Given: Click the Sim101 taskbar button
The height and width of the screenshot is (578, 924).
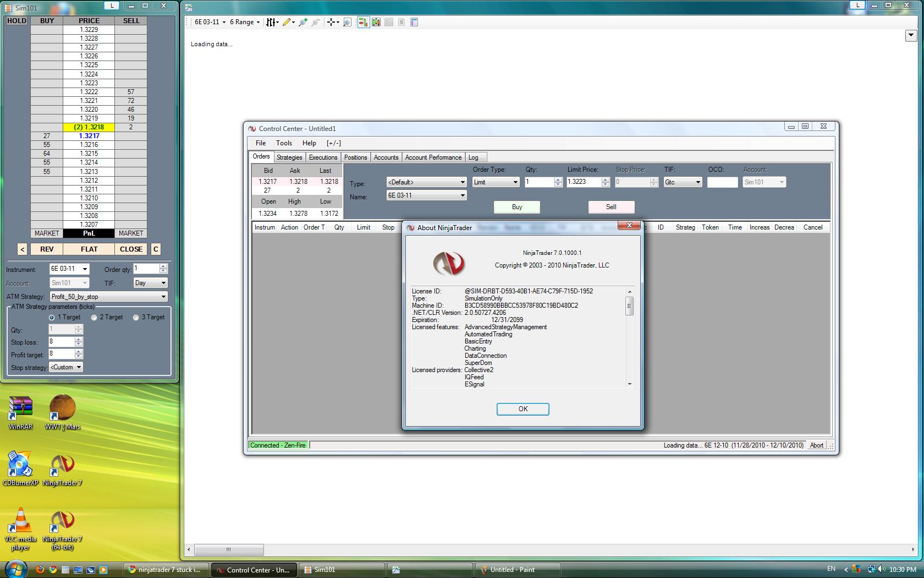Looking at the screenshot, I should point(341,570).
